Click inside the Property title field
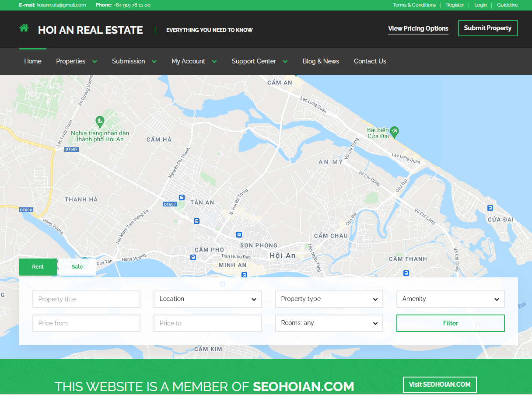Image resolution: width=532 pixels, height=395 pixels. (x=86, y=299)
